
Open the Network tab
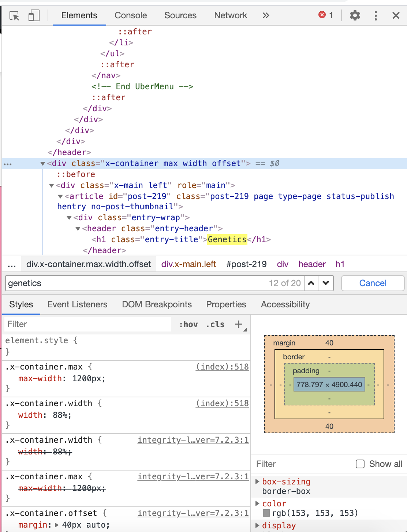pyautogui.click(x=231, y=15)
